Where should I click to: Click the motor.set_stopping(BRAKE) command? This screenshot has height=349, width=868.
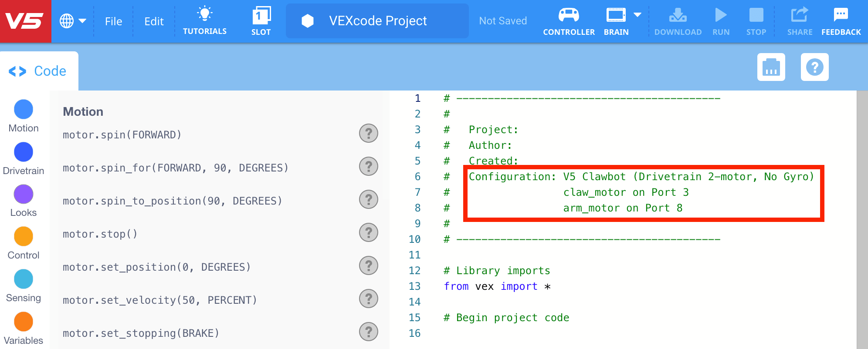[141, 333]
